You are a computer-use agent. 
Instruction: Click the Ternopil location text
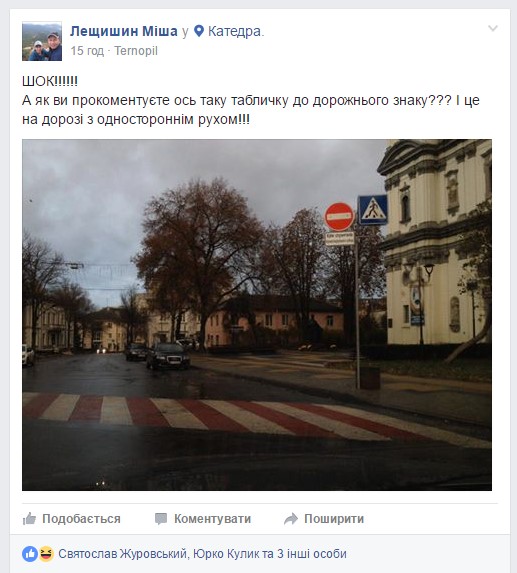point(136,51)
